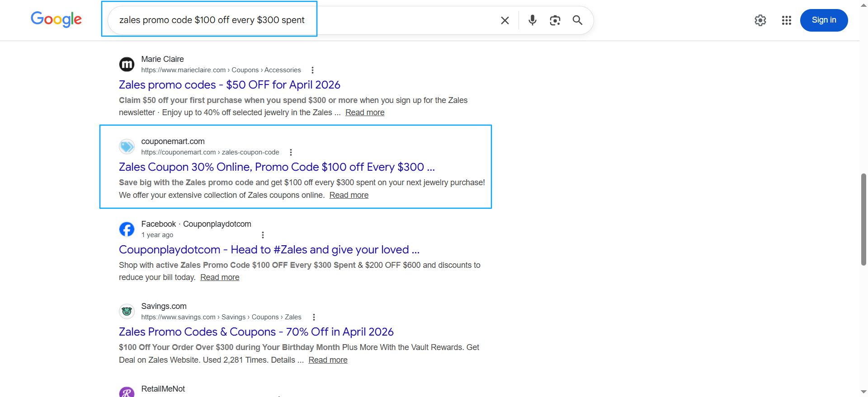Click the scrollbar up arrow
Screen dimensions: 868x397
coord(863,5)
